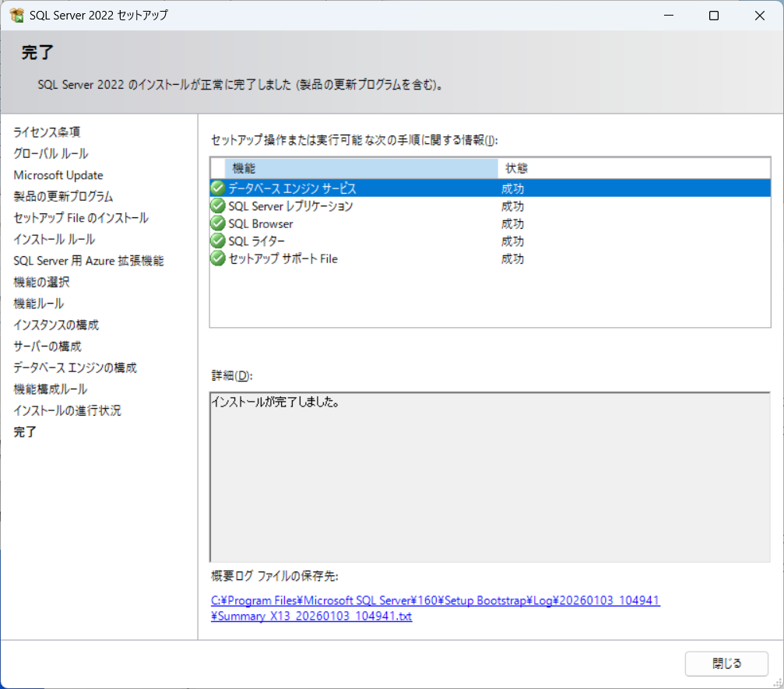784x689 pixels.
Task: Click the green check icon for SQL ライター
Action: coord(218,241)
